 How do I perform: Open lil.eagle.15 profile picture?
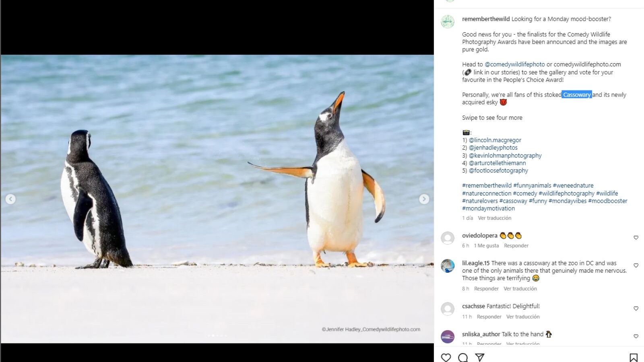coord(448,266)
